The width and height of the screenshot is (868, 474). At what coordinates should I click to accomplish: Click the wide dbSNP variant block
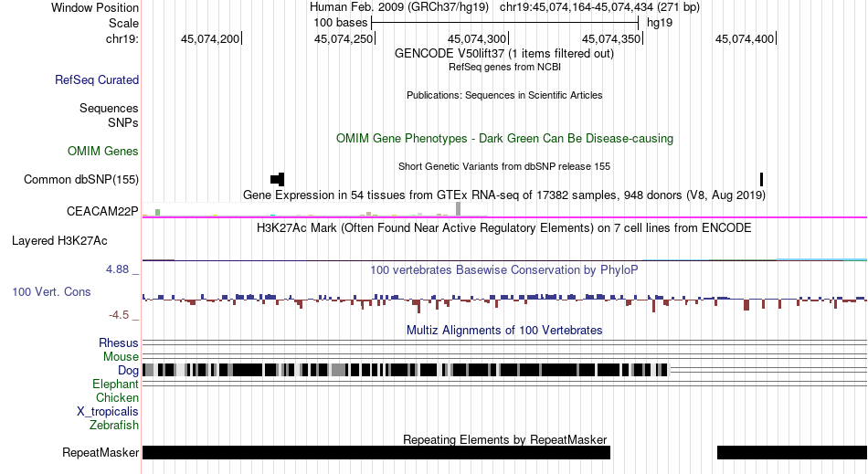(x=278, y=179)
